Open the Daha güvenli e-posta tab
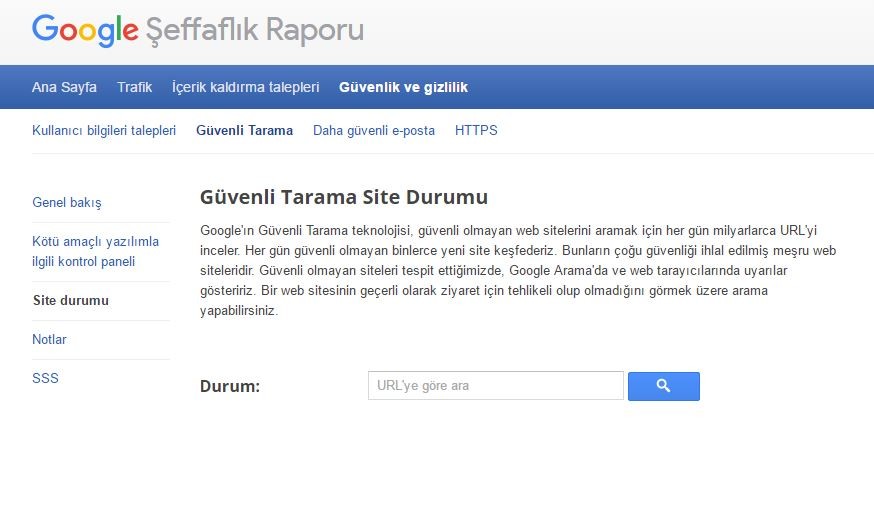This screenshot has height=509, width=874. [x=373, y=130]
